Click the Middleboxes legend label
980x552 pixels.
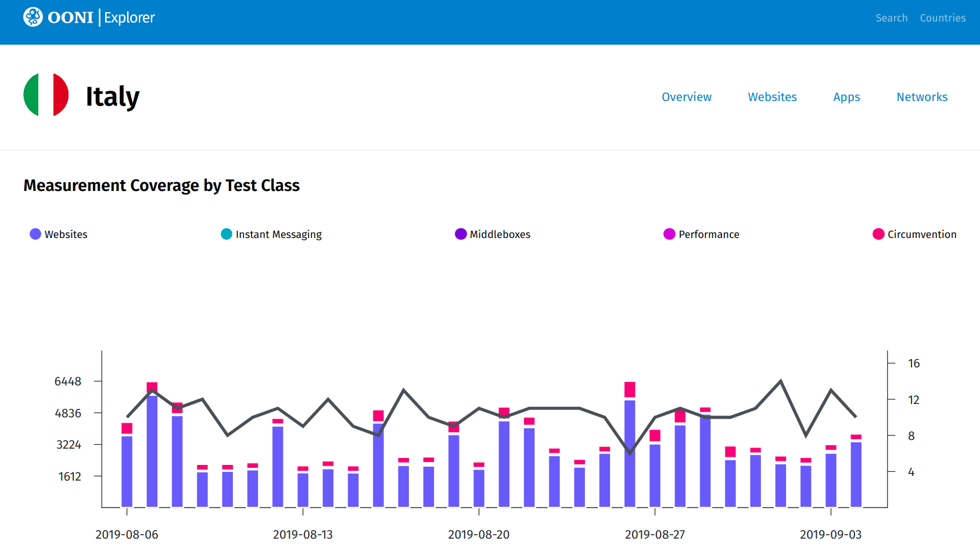tap(500, 234)
